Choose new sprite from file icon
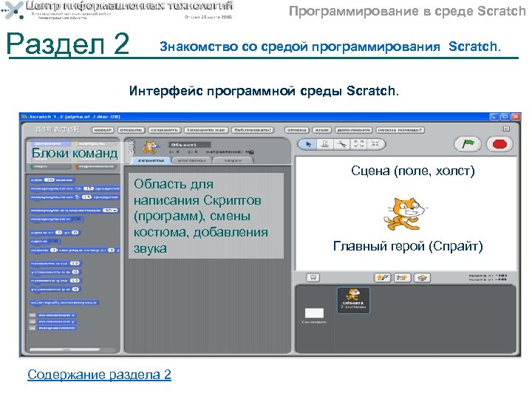Viewport: 532px width, 399px height. pos(402,278)
